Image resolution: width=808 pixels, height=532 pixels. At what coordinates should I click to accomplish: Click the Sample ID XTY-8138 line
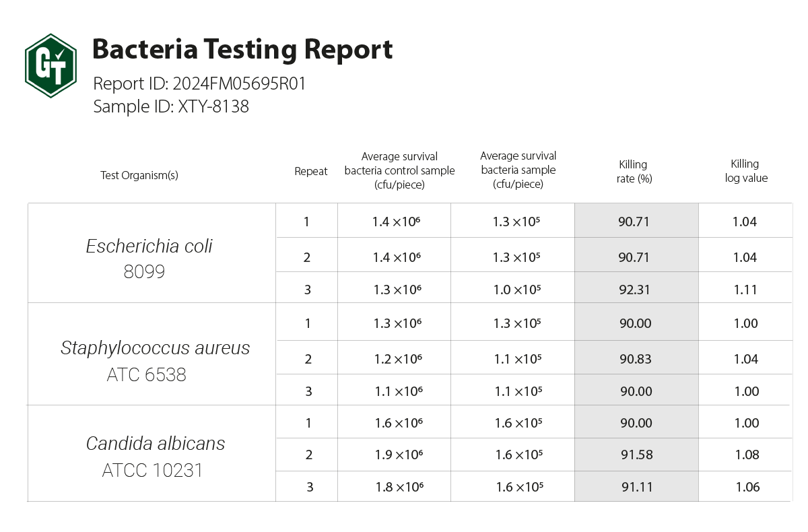point(171,106)
